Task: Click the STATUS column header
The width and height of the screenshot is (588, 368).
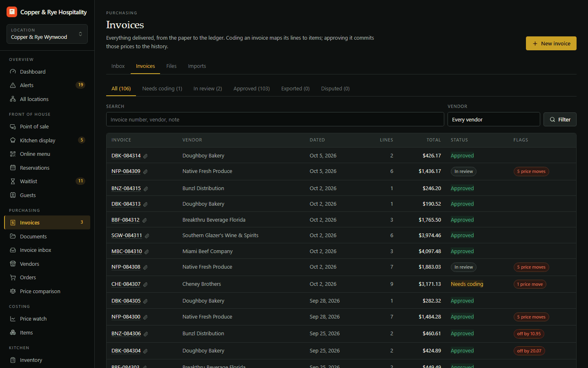Action: click(x=459, y=140)
